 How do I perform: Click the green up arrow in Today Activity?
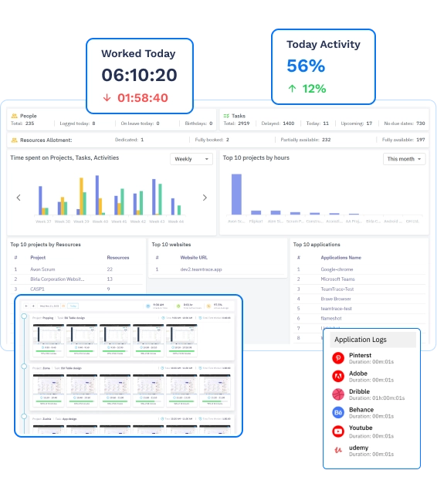(292, 89)
